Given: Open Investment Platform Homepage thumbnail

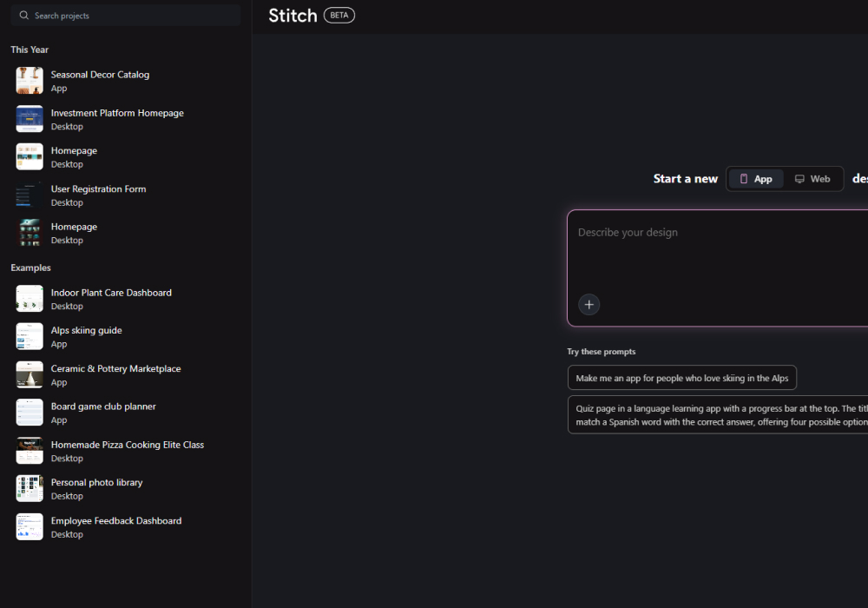Looking at the screenshot, I should (x=30, y=119).
